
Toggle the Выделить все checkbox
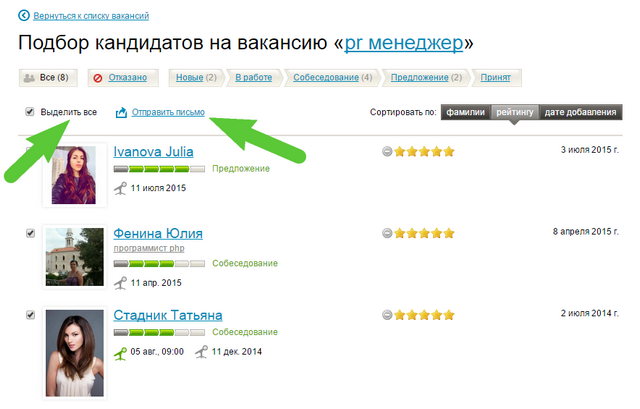30,112
